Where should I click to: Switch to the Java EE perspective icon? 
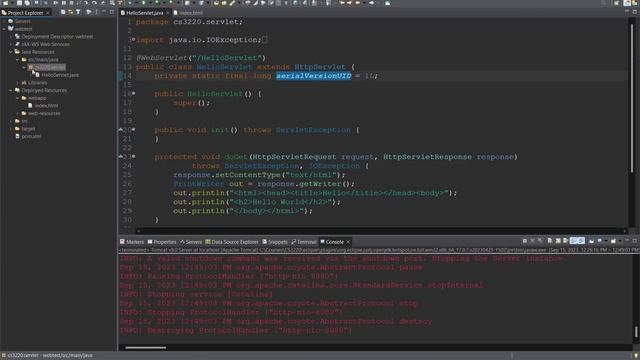point(627,3)
